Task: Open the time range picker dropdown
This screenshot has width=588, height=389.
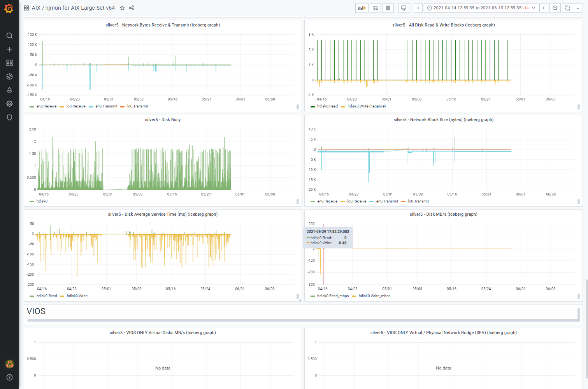Action: (481, 8)
